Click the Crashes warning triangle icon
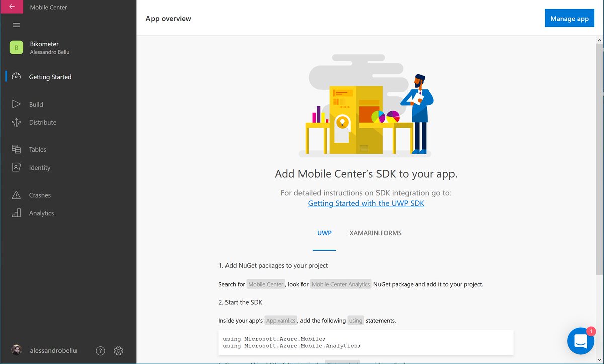This screenshot has width=604, height=364. coord(16,195)
